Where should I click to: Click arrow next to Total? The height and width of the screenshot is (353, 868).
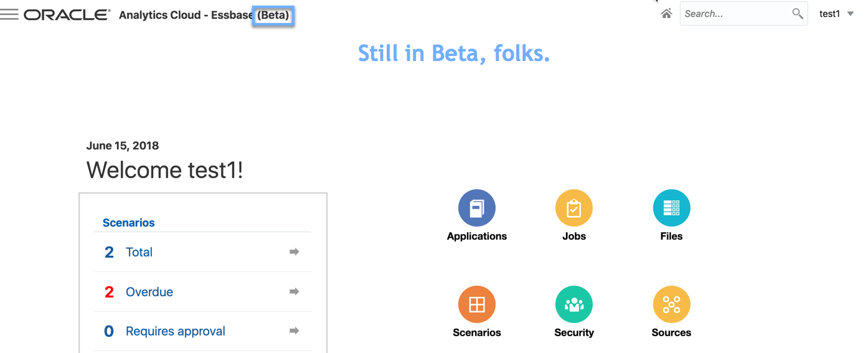(294, 252)
